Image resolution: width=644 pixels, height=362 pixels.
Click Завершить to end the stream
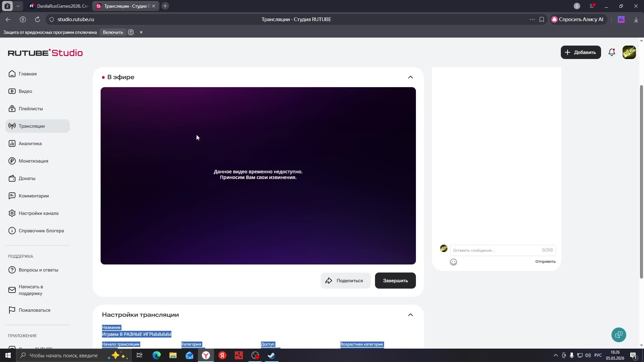(395, 281)
